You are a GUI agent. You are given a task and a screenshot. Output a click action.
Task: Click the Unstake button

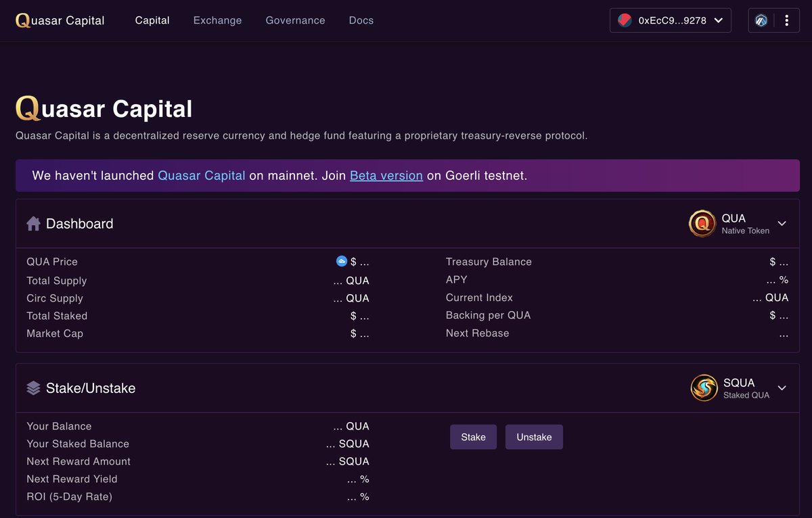point(534,437)
